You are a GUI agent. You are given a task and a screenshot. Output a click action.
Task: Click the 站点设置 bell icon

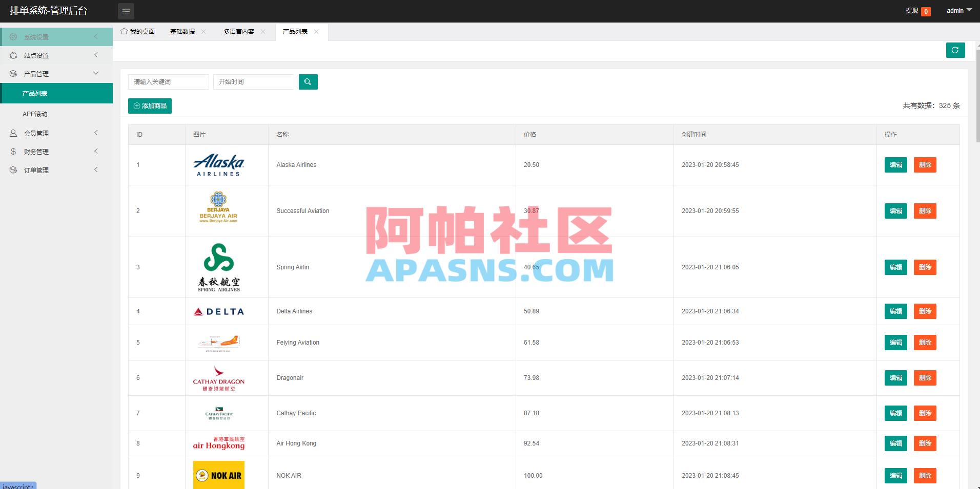pyautogui.click(x=13, y=55)
